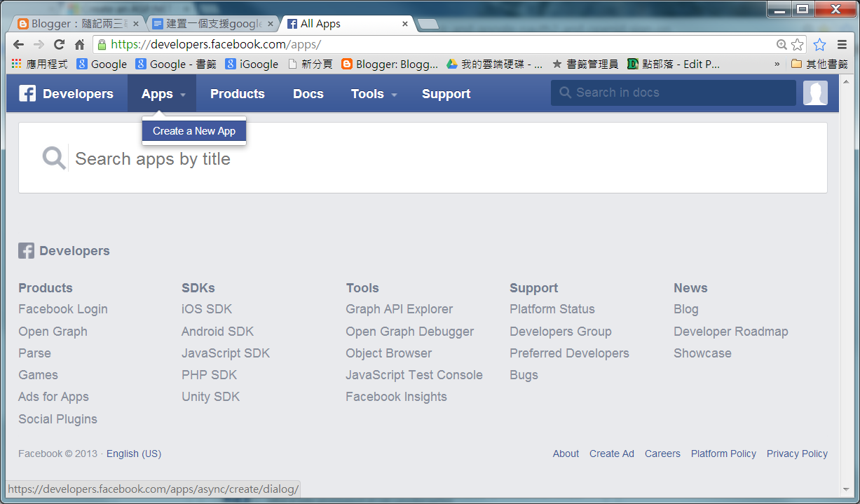Open the Privacy Policy footer link

point(797,454)
